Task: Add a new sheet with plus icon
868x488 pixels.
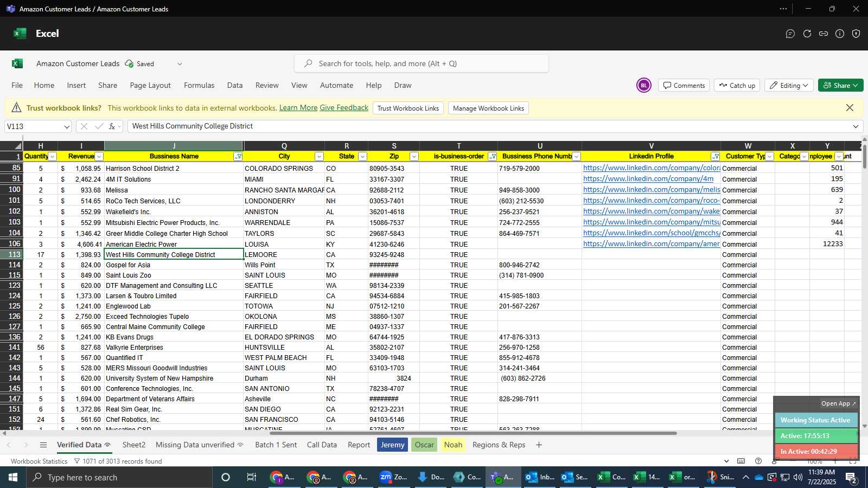Action: (x=539, y=445)
